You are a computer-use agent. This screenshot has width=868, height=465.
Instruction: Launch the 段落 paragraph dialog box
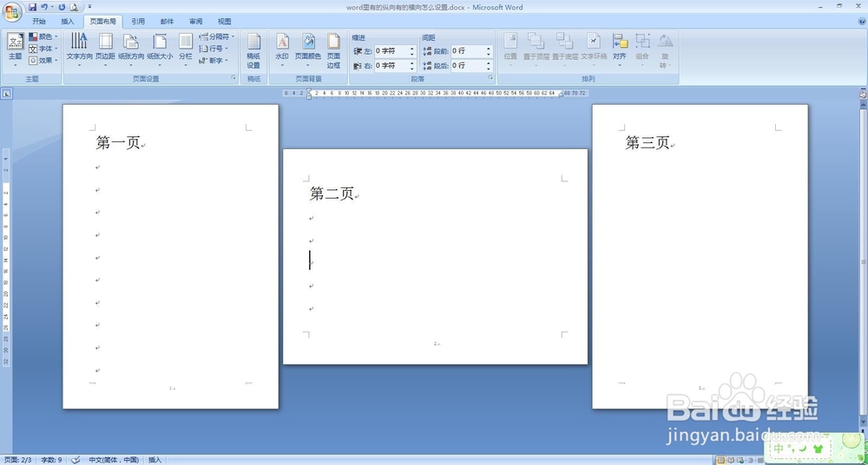pyautogui.click(x=490, y=79)
